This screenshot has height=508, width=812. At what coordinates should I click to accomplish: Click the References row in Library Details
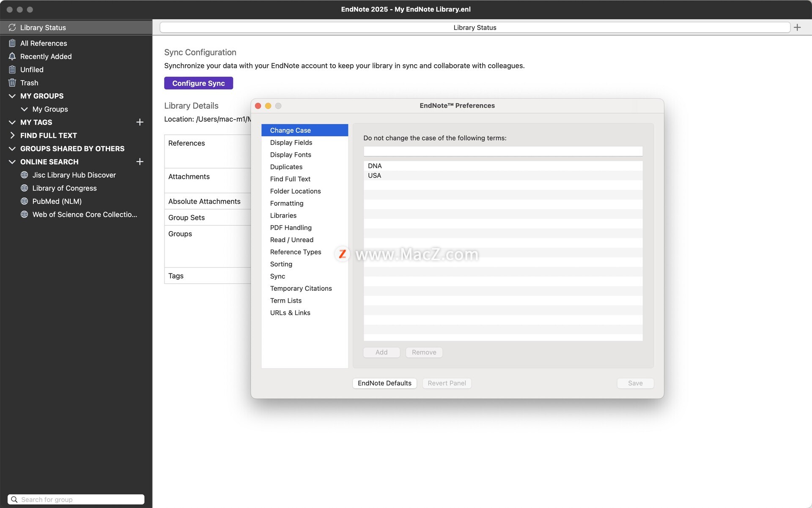click(208, 151)
